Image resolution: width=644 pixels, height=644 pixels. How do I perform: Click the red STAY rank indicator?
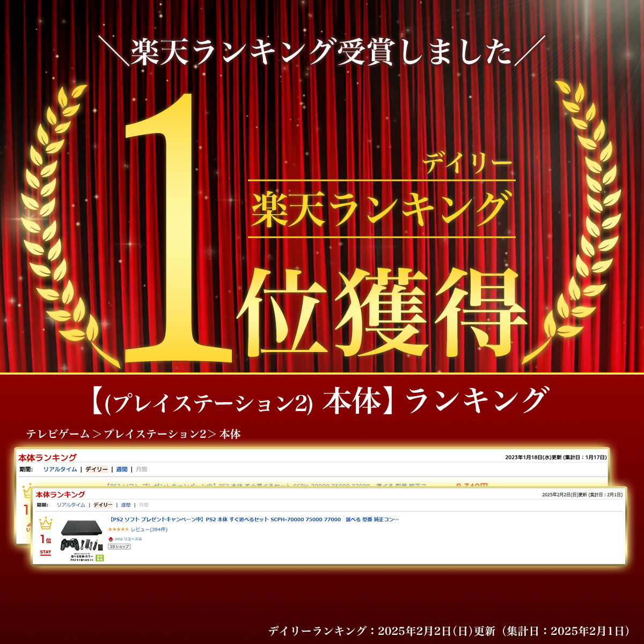pyautogui.click(x=46, y=552)
